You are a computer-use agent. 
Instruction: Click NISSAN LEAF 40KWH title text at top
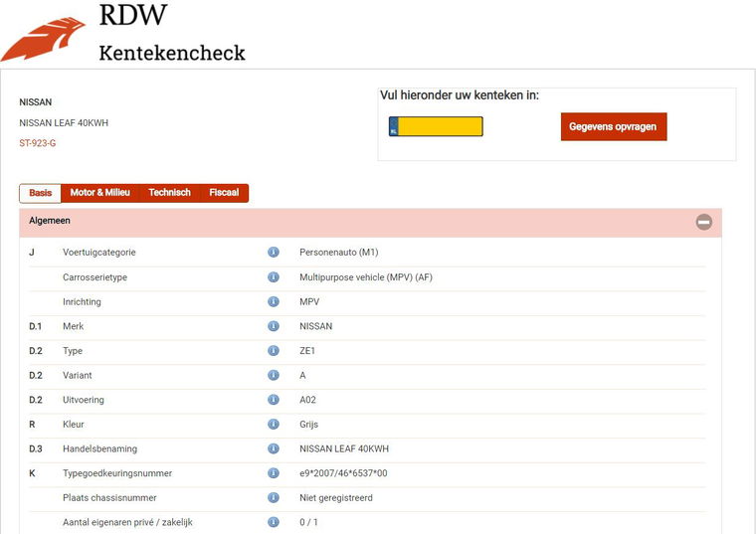[64, 123]
